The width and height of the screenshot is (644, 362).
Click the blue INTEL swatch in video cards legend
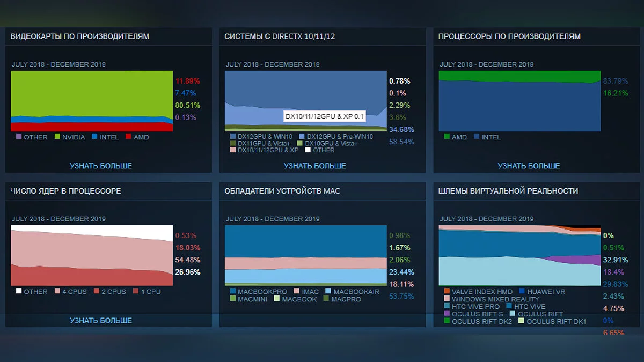(95, 137)
